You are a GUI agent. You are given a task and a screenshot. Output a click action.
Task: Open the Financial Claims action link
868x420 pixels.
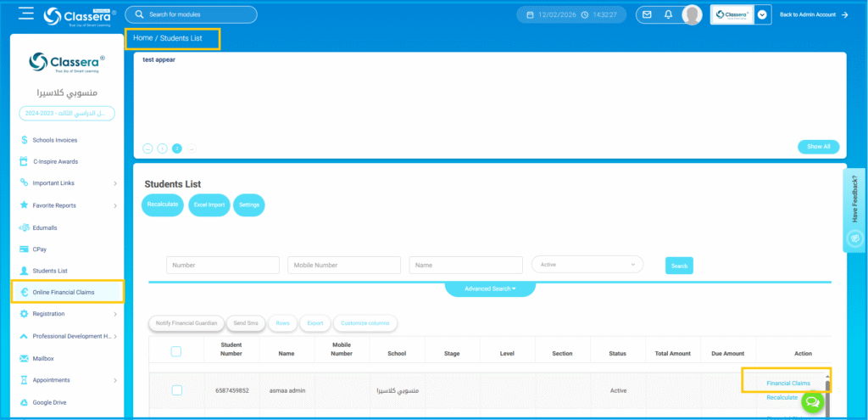pyautogui.click(x=787, y=383)
